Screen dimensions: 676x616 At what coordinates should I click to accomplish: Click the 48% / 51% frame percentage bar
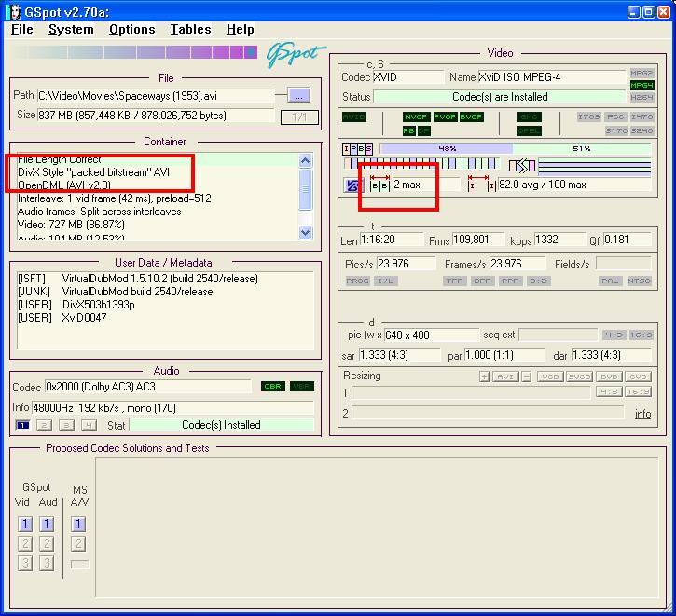click(x=516, y=148)
